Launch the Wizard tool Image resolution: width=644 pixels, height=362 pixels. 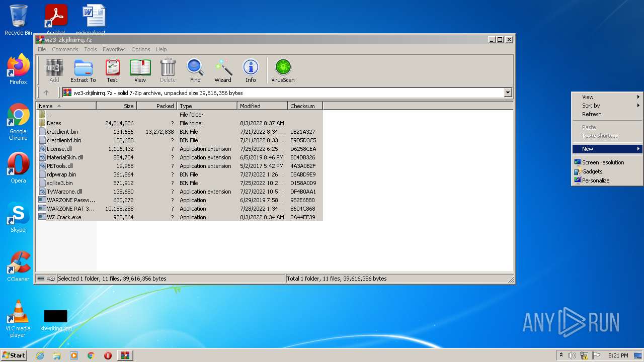(223, 70)
